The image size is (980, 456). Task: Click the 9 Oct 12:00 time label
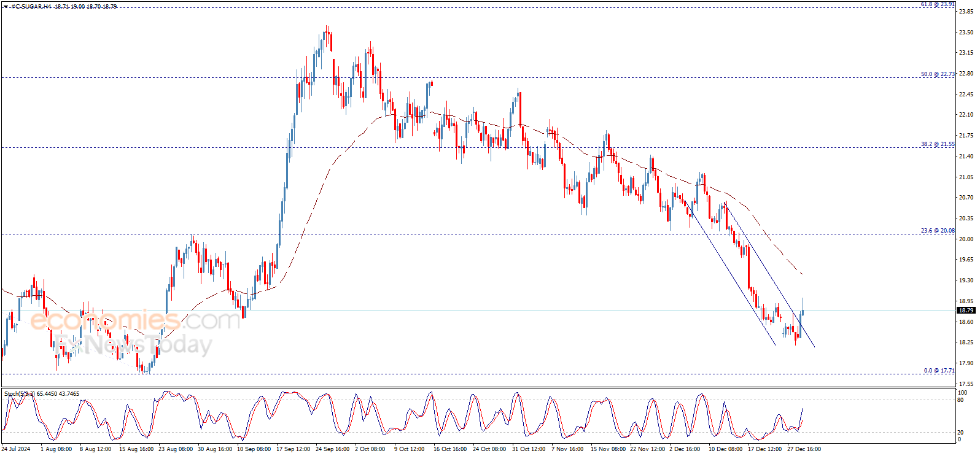coord(410,449)
